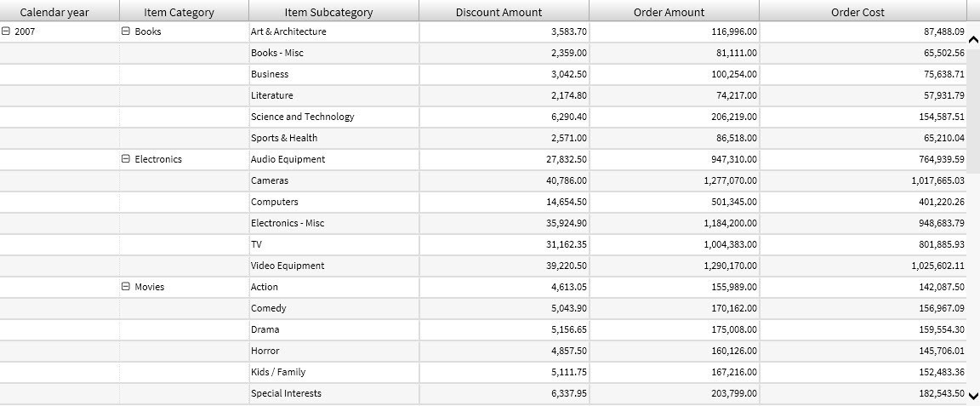Select the Audio Equipment subcategory cell
Viewport: 980px width, 406px height.
pyautogui.click(x=288, y=159)
